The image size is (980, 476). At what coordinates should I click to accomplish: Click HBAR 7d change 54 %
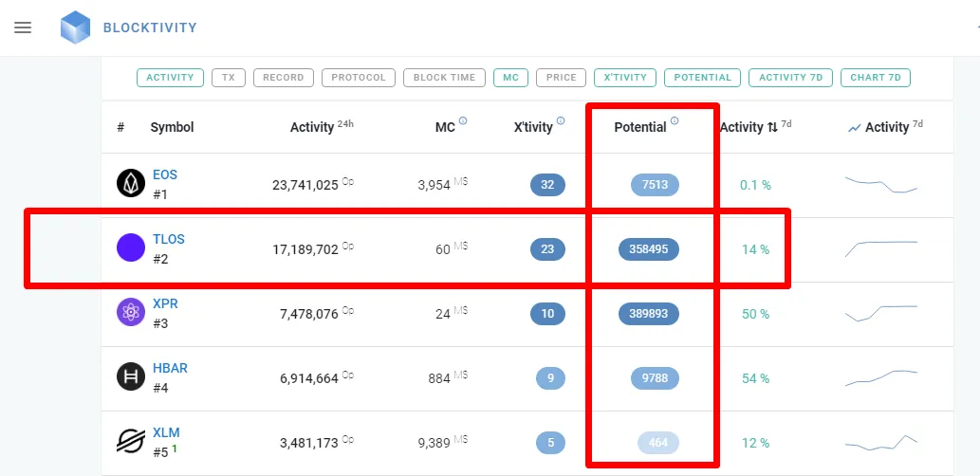click(755, 378)
